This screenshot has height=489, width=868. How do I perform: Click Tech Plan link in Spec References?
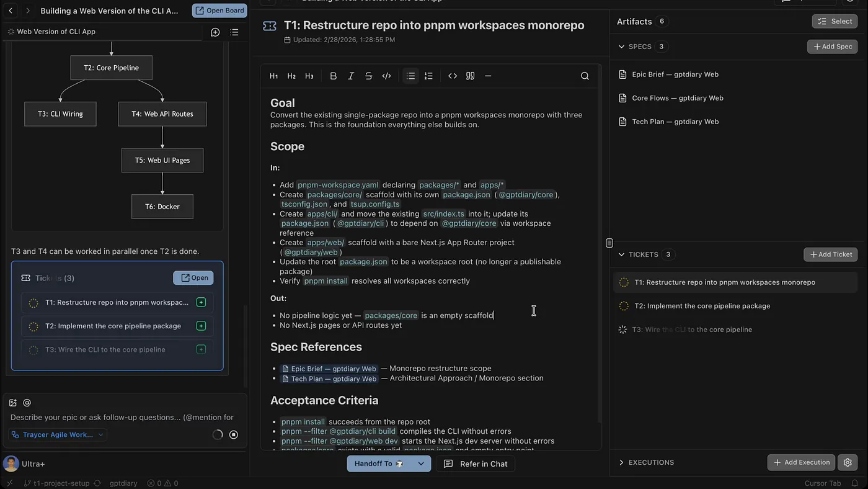(x=329, y=379)
